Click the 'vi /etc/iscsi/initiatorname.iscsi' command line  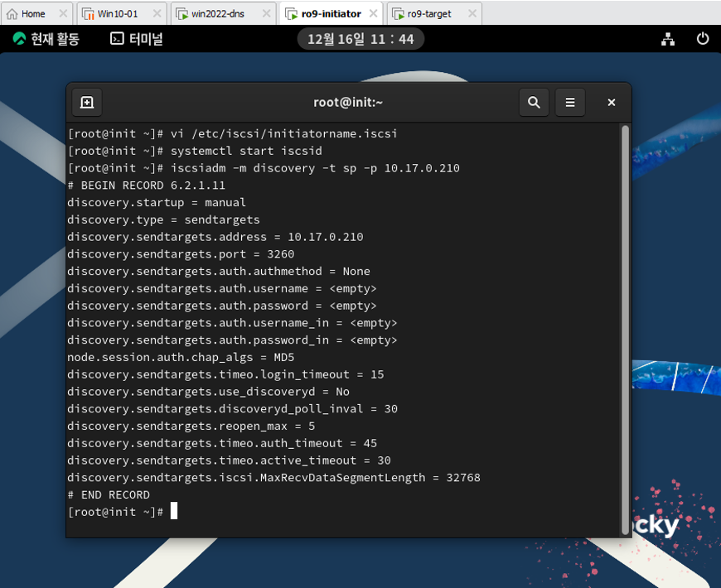[x=232, y=133]
